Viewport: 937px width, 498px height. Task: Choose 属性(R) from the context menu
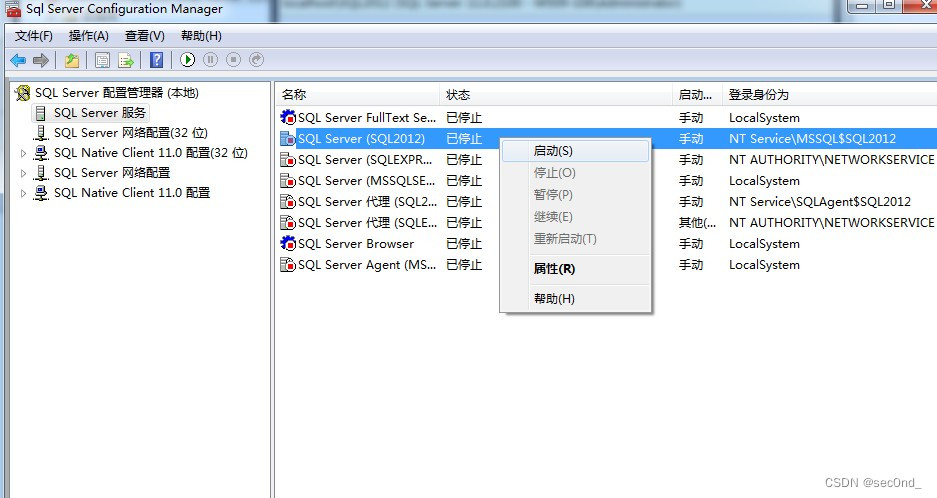coord(575,269)
